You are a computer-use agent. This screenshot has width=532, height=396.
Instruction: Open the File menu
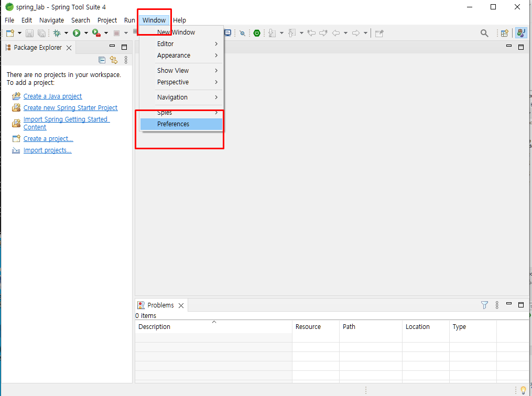(9, 20)
